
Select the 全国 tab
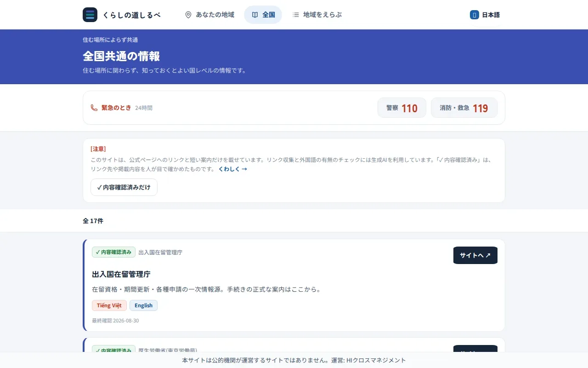pyautogui.click(x=263, y=15)
